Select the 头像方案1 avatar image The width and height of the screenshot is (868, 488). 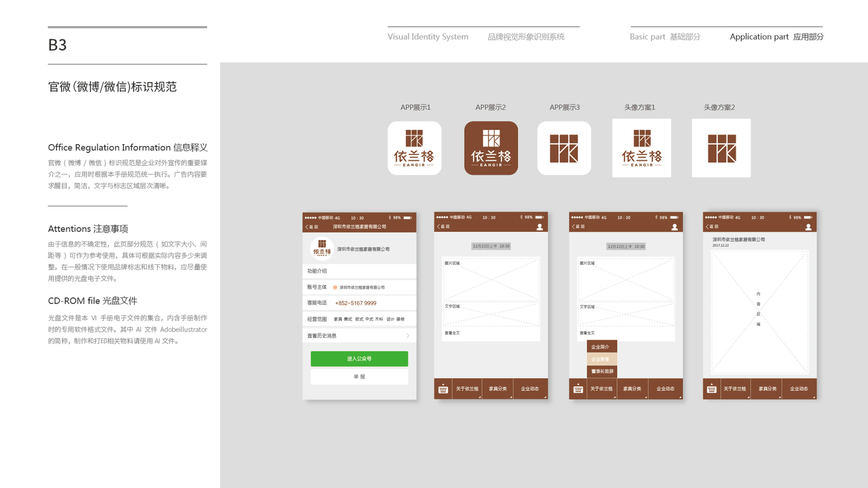tap(642, 148)
